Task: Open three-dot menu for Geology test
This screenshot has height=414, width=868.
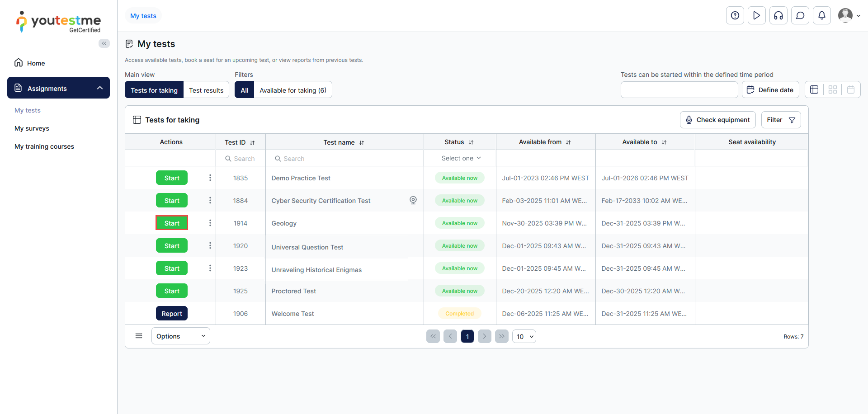Action: [x=210, y=223]
